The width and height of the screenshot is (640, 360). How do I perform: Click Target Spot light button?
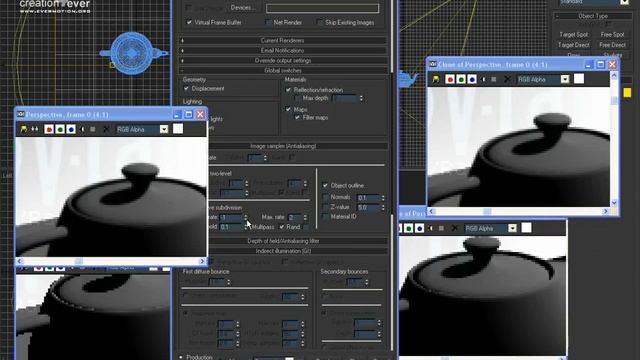[573, 35]
